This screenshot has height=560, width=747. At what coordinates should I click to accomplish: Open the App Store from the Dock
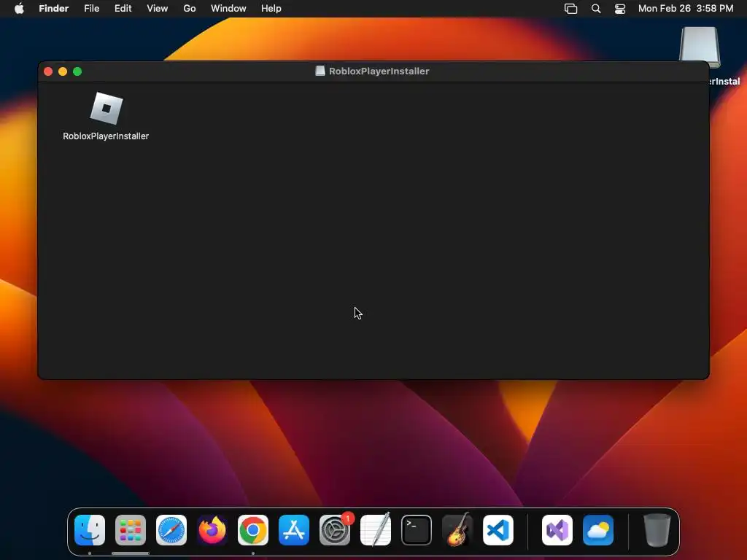click(294, 530)
